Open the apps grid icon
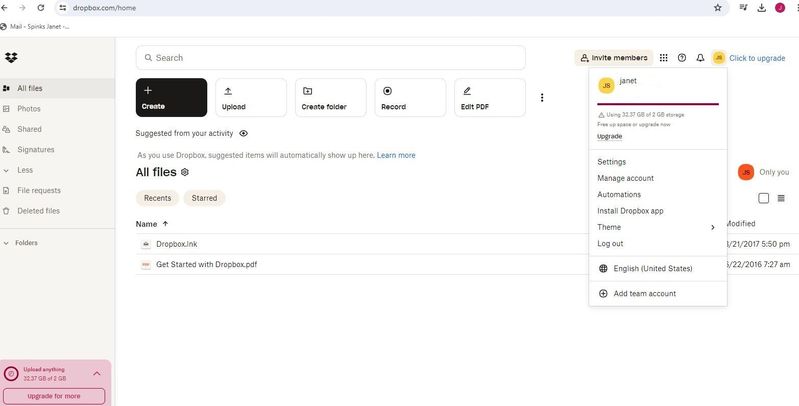 point(664,58)
